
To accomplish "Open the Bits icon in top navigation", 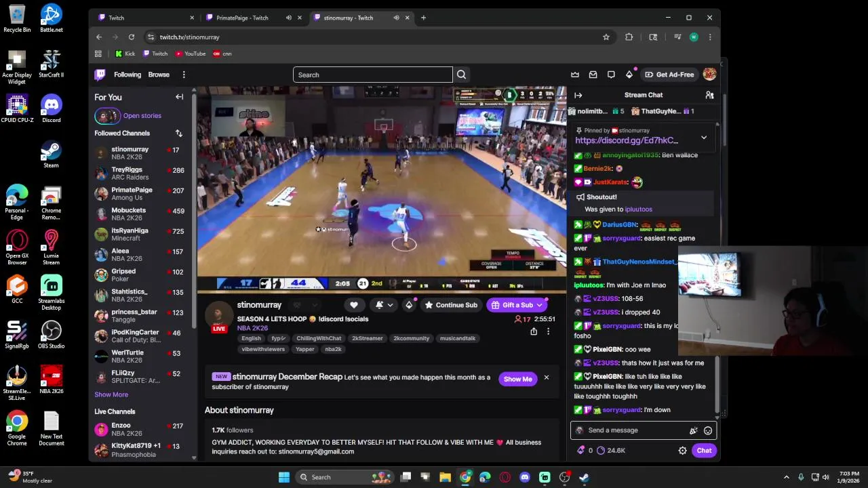I will point(629,75).
